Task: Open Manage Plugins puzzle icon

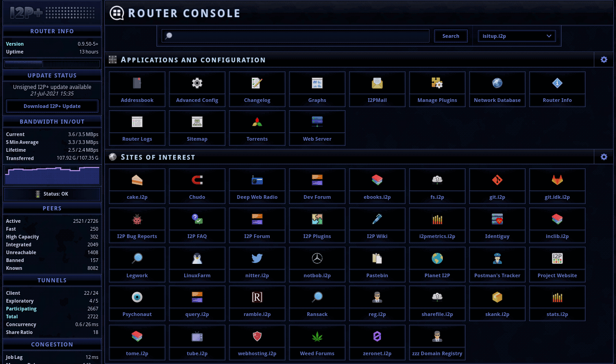Action: point(437,83)
